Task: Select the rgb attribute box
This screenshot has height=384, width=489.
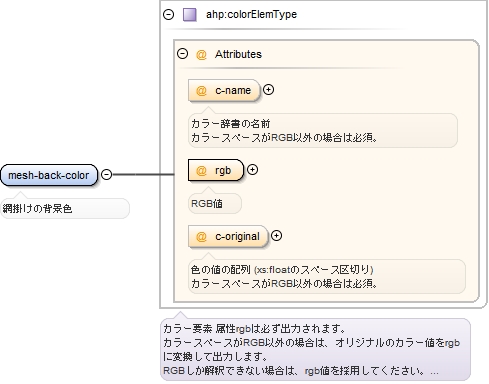Action: click(x=216, y=170)
